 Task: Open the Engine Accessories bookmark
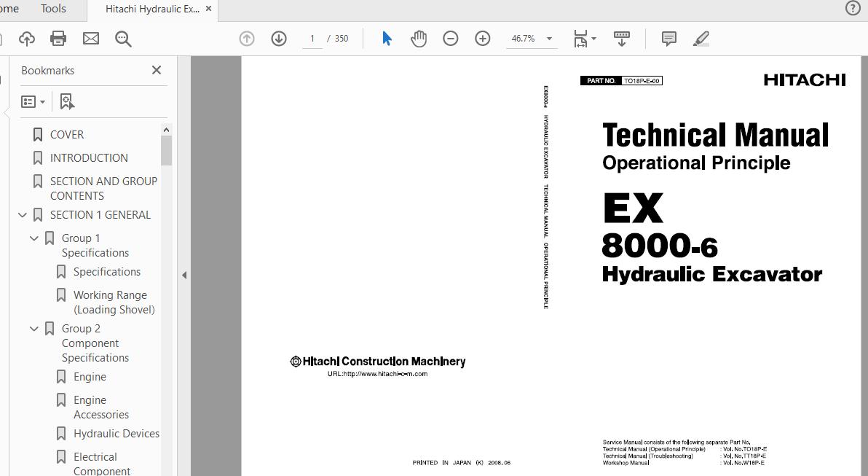coord(100,407)
